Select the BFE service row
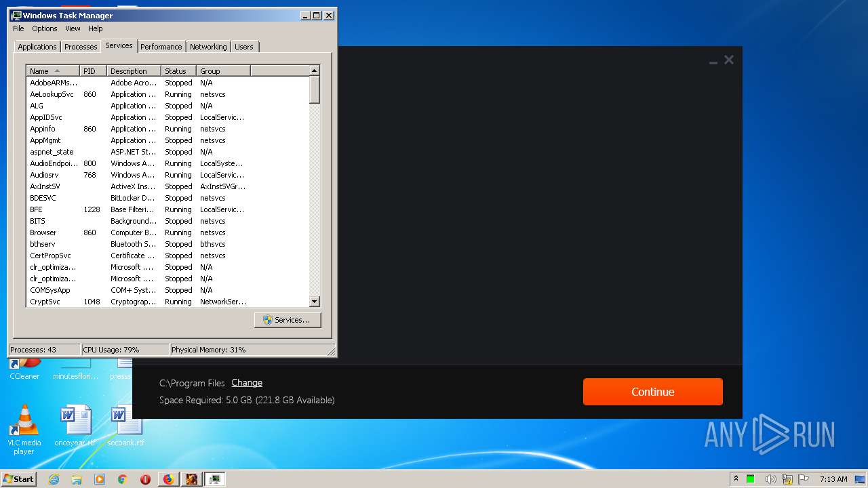The image size is (868, 488). tap(167, 209)
